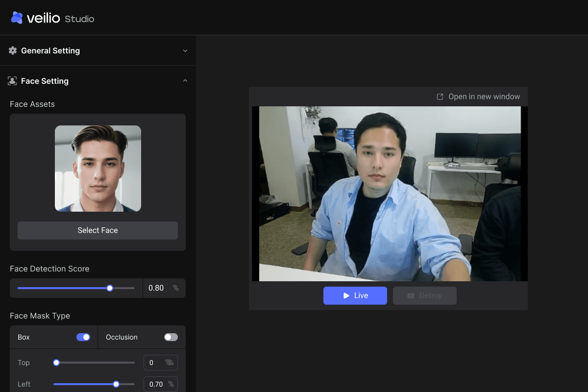Click the Face Detection Score value field
The height and width of the screenshot is (392, 588).
pyautogui.click(x=164, y=288)
